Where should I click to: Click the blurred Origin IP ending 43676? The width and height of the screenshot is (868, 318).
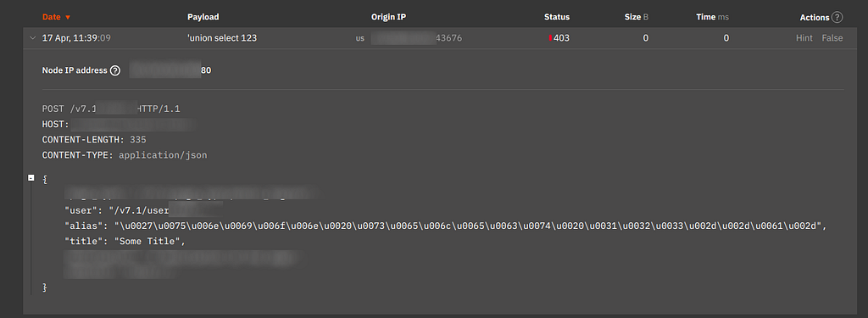[x=417, y=38]
